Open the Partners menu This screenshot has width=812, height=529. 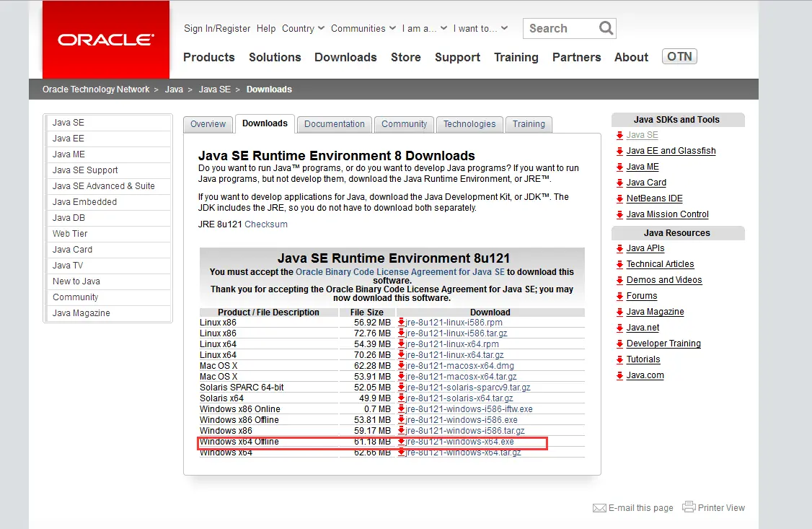576,57
